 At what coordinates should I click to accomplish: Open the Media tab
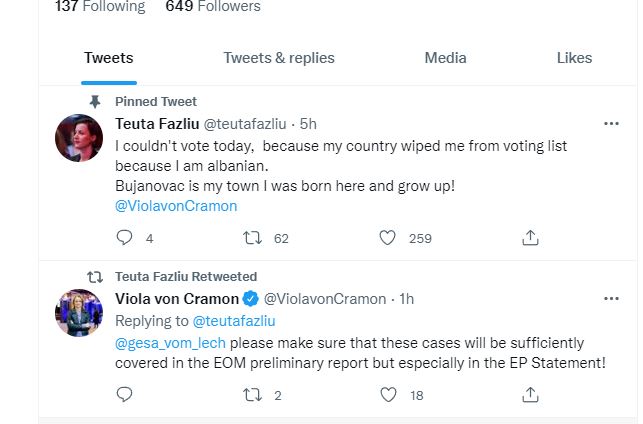coord(445,58)
